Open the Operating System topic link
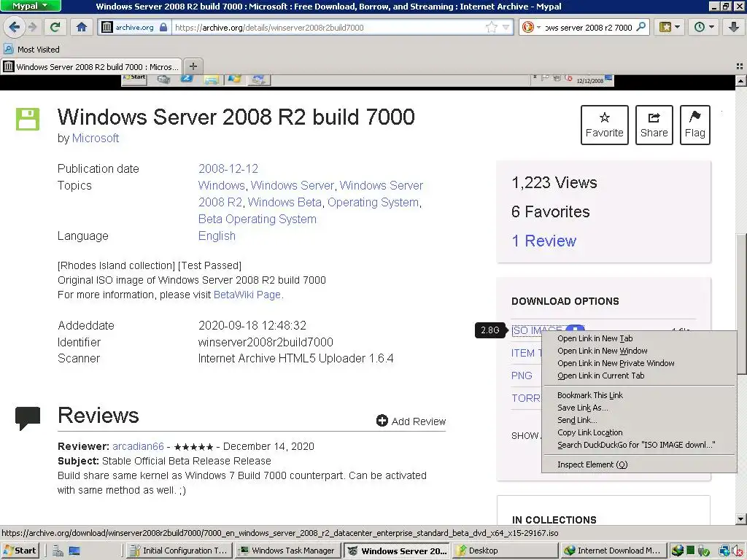The height and width of the screenshot is (560, 747). click(x=373, y=203)
